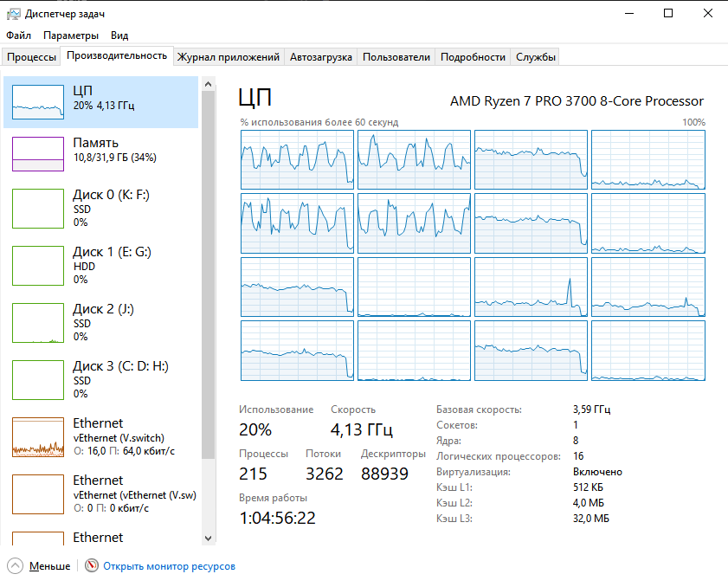The width and height of the screenshot is (728, 587).
Task: Select Диск 3 (C: D: H:) thumbnail
Action: (37, 380)
